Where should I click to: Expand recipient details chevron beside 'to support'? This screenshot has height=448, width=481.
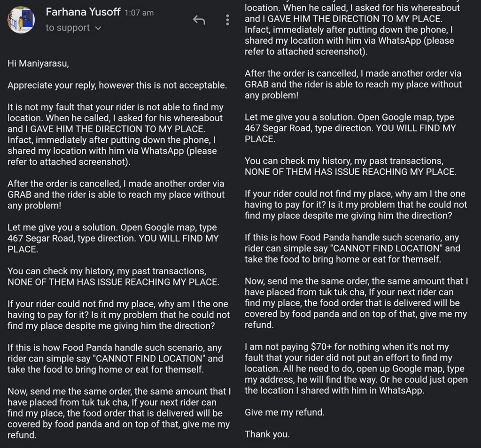click(x=98, y=28)
